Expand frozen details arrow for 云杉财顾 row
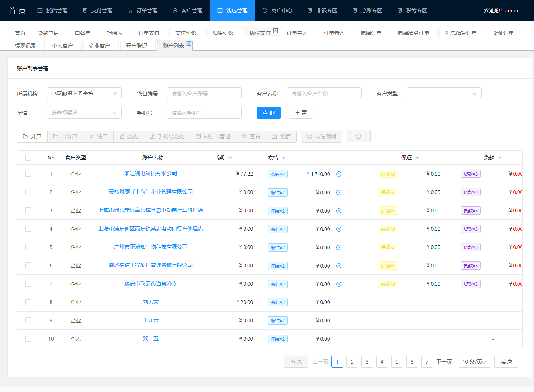 click(339, 192)
